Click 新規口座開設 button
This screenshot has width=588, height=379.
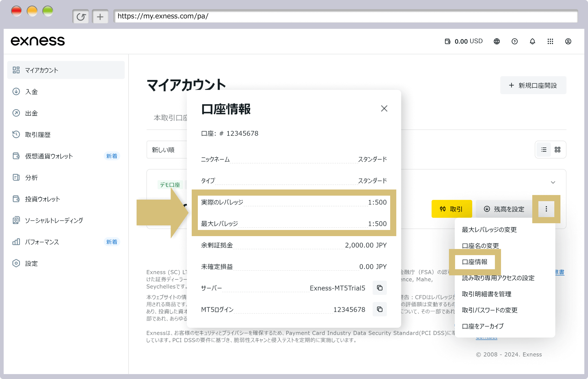point(533,86)
